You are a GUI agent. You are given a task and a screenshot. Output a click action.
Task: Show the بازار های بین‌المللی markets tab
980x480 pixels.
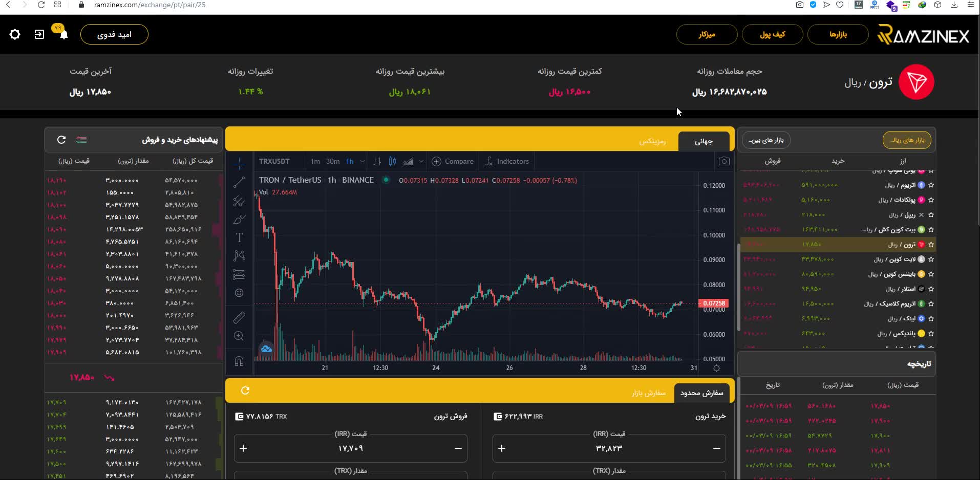point(766,140)
